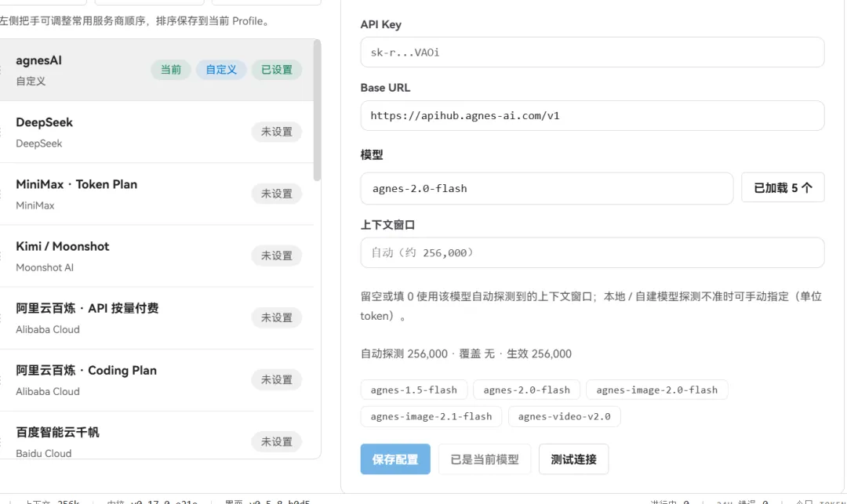
Task: Click the 已设置 badge on agnesAI
Action: [277, 70]
